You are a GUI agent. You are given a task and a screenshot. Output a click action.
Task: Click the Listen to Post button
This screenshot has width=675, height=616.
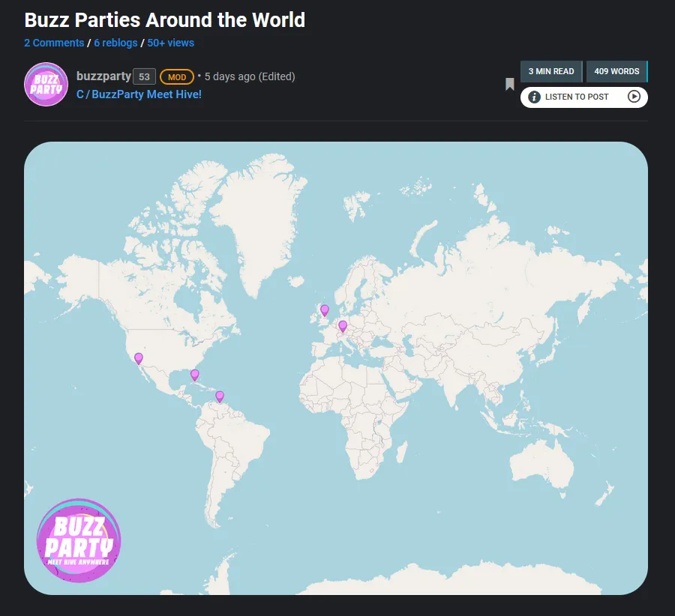click(583, 97)
